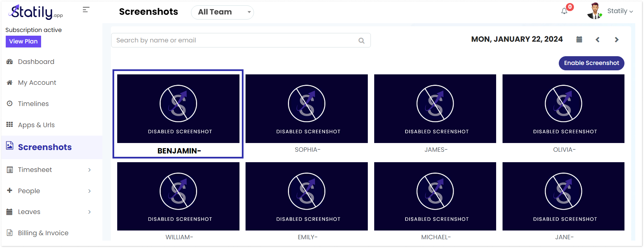Click the BENJAMIN- name label
Image resolution: width=644 pixels, height=248 pixels.
tap(179, 151)
